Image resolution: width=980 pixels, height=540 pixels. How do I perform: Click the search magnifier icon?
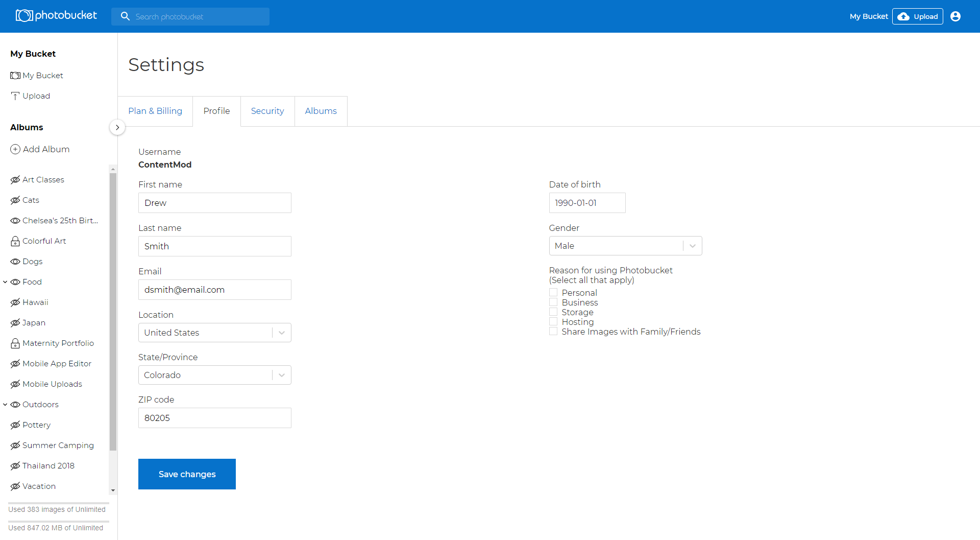(x=125, y=16)
